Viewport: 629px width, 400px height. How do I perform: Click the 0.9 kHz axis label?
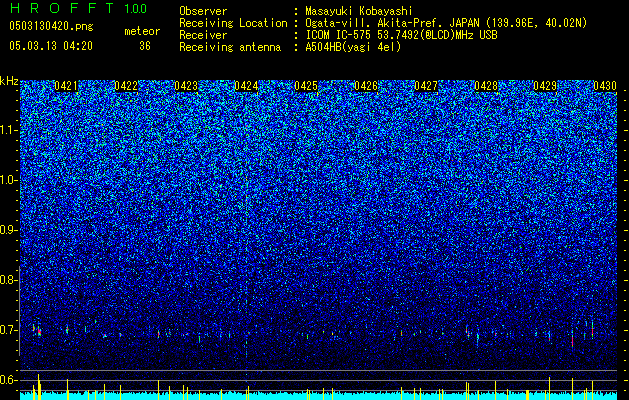[x=9, y=230]
